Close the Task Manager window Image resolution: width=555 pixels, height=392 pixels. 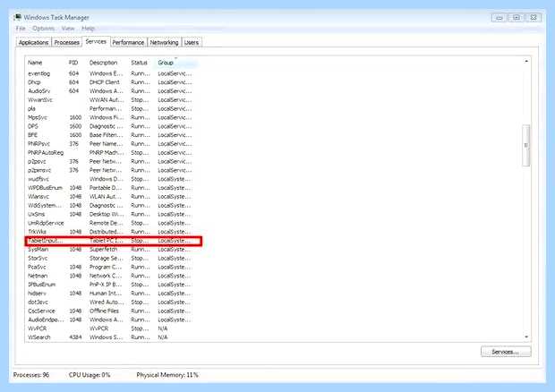click(x=534, y=17)
